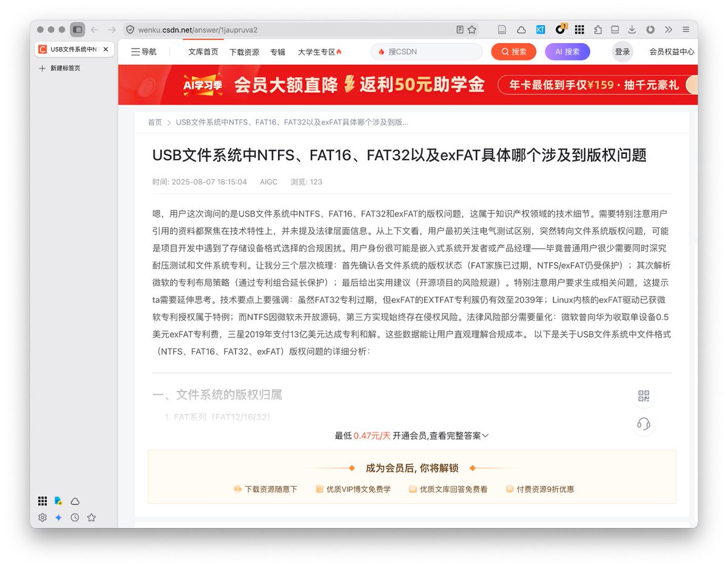Open 大学生专区 menu item
728x568 pixels.
tap(320, 52)
